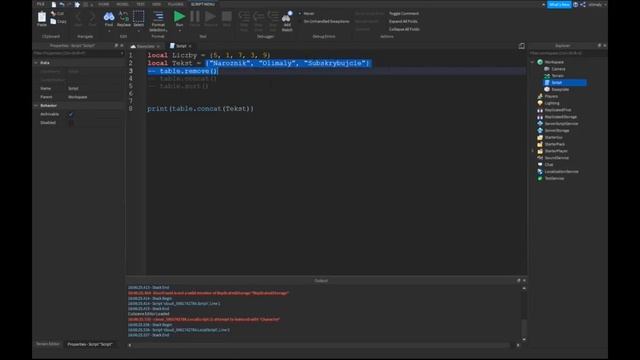Close the Script editor tab
The height and width of the screenshot is (360, 640).
click(x=190, y=46)
